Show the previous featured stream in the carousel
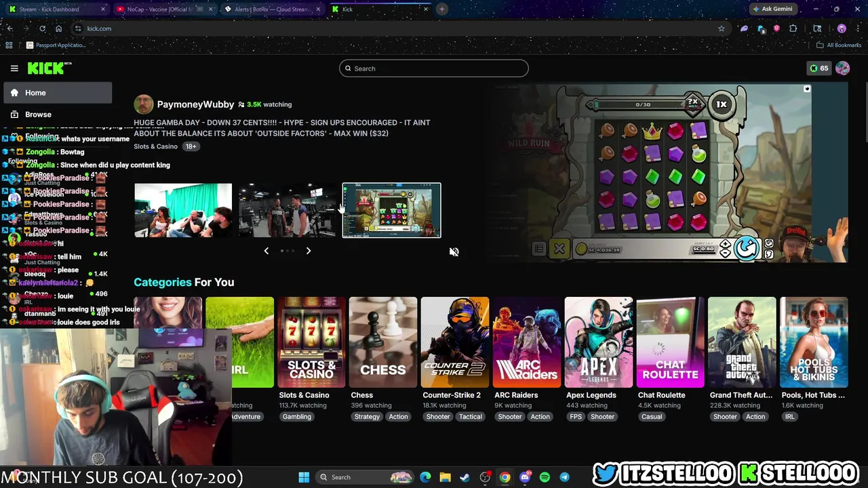868x488 pixels. click(x=266, y=251)
